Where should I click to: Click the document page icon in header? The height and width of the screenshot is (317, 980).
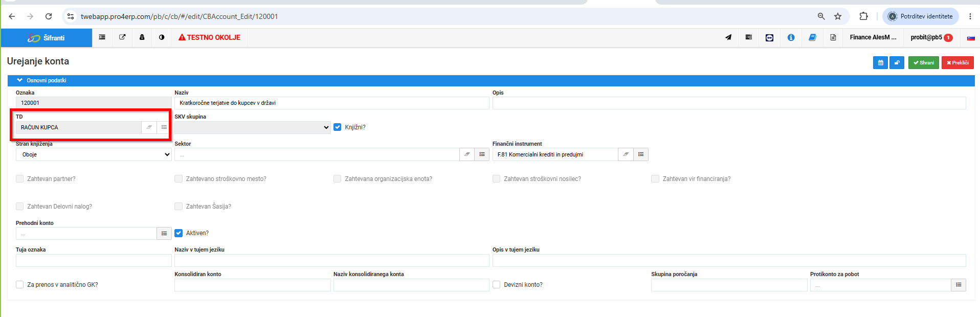[x=833, y=37]
